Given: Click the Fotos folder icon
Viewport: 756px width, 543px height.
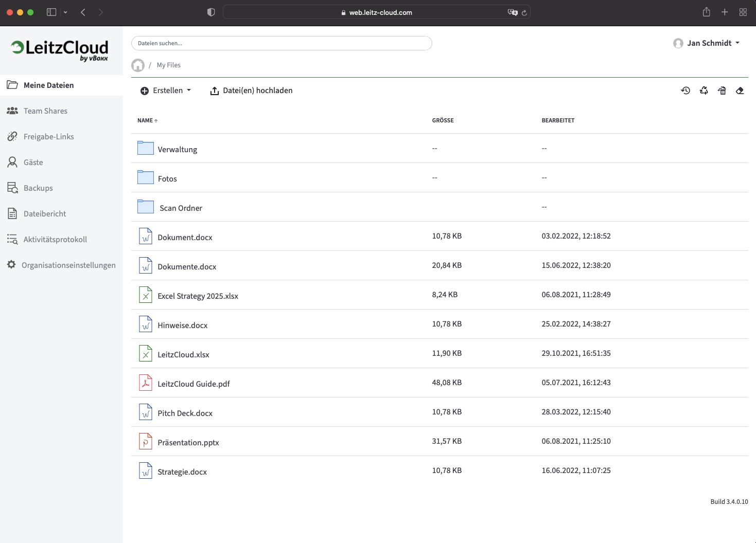Looking at the screenshot, I should pos(146,177).
